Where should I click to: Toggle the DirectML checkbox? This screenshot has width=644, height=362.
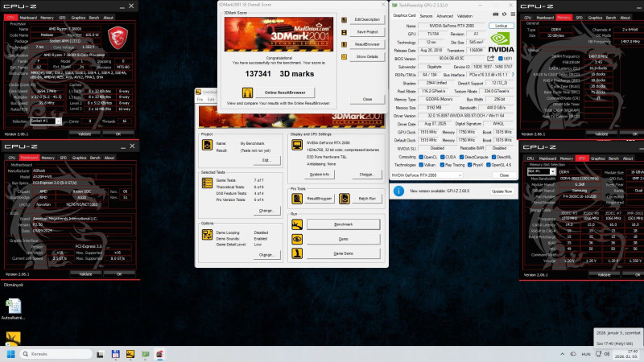pyautogui.click(x=493, y=157)
